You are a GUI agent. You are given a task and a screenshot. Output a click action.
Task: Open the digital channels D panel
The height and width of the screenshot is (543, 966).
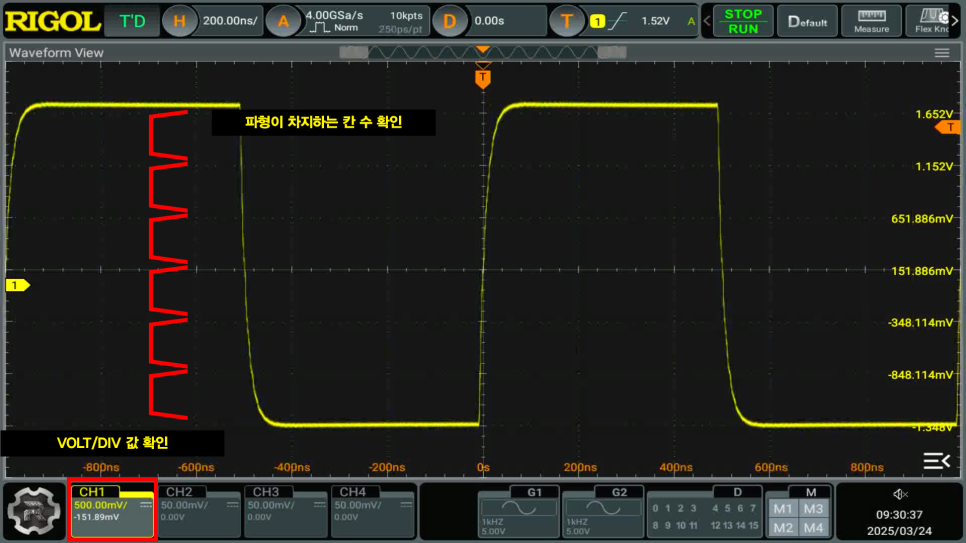click(x=705, y=511)
